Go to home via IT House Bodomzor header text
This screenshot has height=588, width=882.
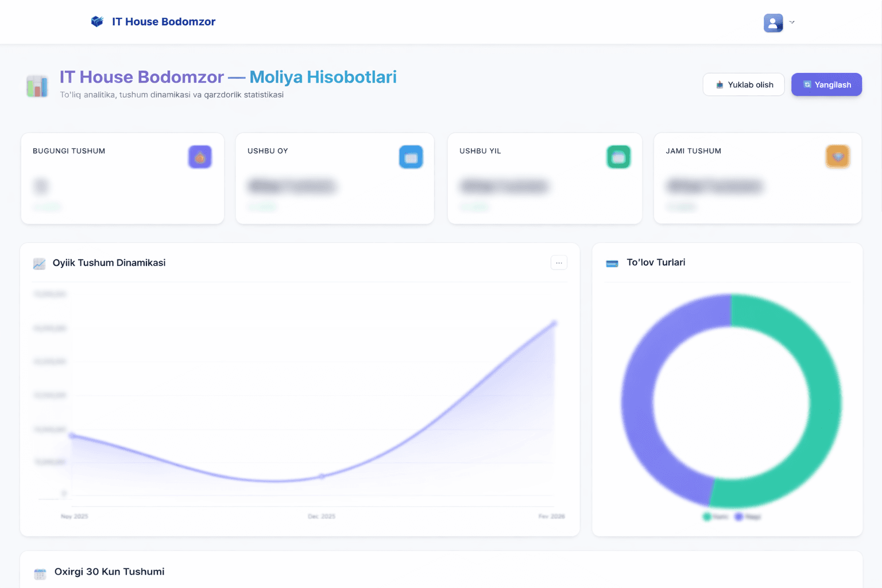point(164,22)
